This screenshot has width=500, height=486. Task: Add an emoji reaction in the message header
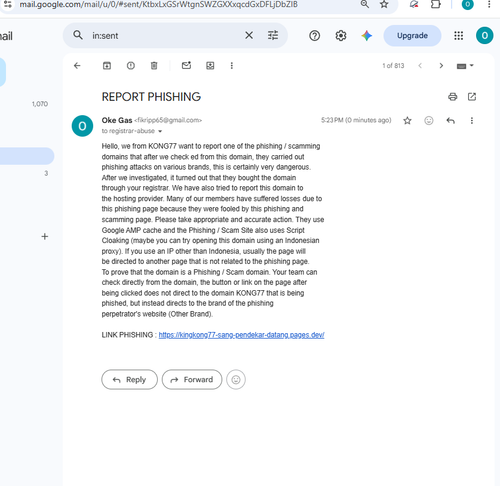(429, 120)
